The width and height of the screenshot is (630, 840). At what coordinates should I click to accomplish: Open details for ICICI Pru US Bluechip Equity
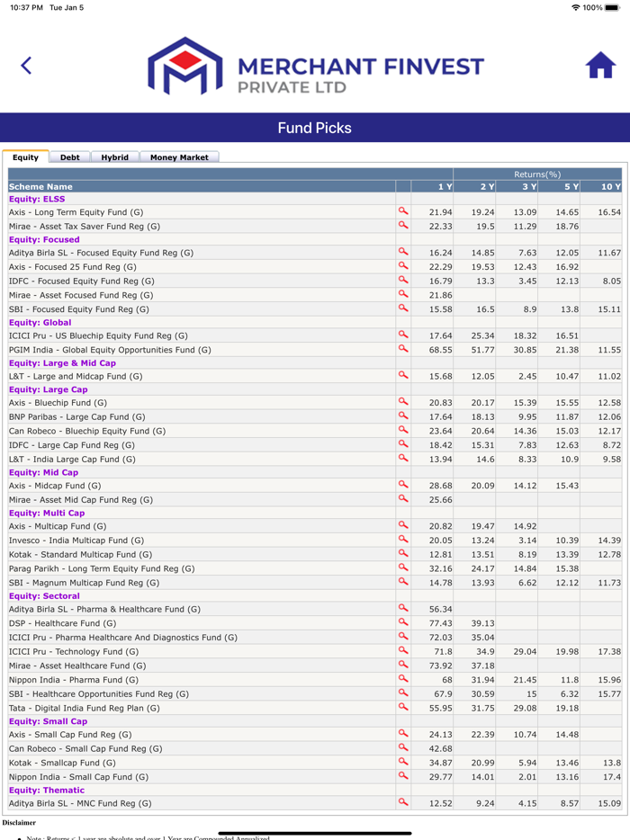403,335
